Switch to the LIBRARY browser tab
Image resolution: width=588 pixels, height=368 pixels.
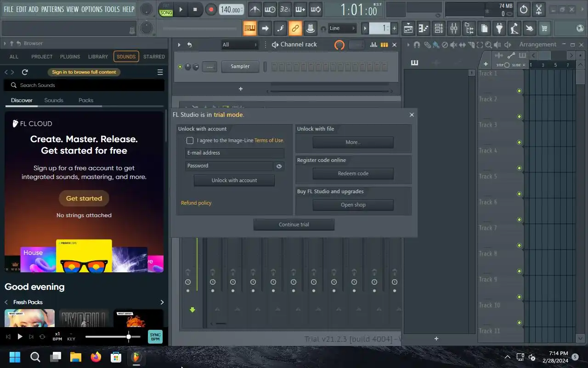tap(98, 57)
